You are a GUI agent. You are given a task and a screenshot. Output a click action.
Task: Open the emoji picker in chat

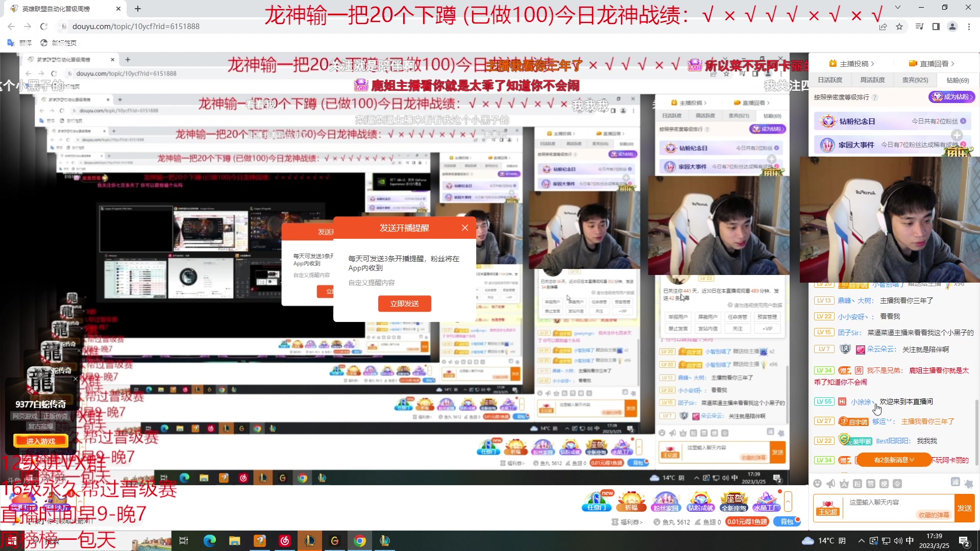pyautogui.click(x=817, y=484)
